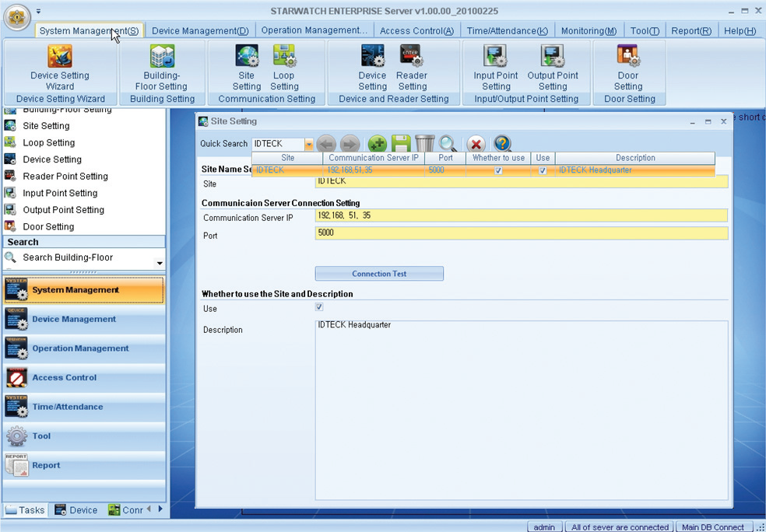Open the Access Control(A) menu tab
This screenshot has width=766, height=532.
tap(416, 31)
